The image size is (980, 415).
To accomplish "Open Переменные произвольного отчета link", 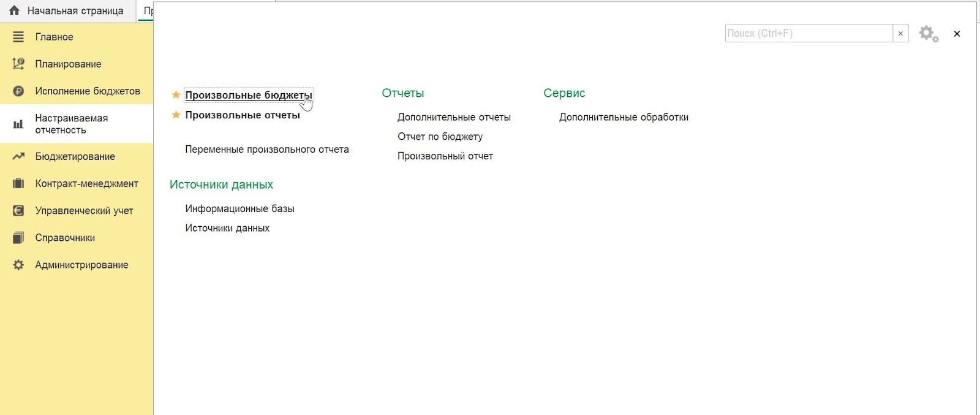I will point(267,150).
